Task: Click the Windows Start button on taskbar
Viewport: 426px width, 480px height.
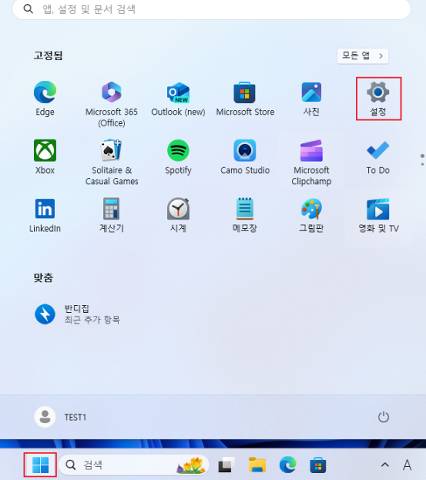Action: point(40,465)
